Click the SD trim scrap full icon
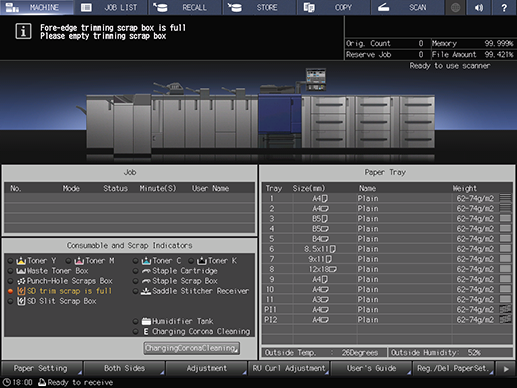 (x=21, y=291)
